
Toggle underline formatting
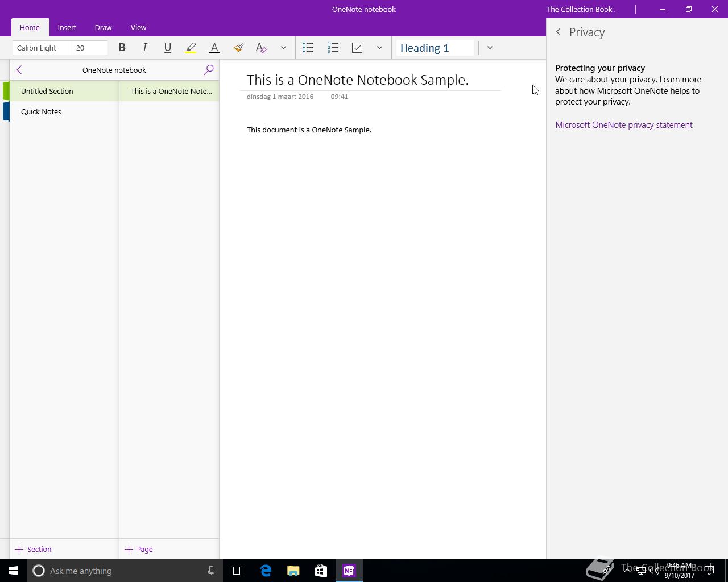pos(167,48)
